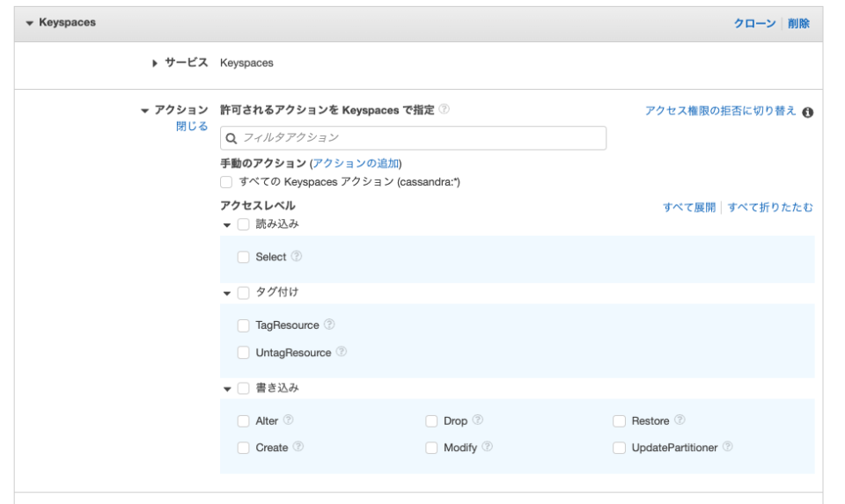Open help icon next to Create
Viewport: 845px width, 504px height.
298,447
